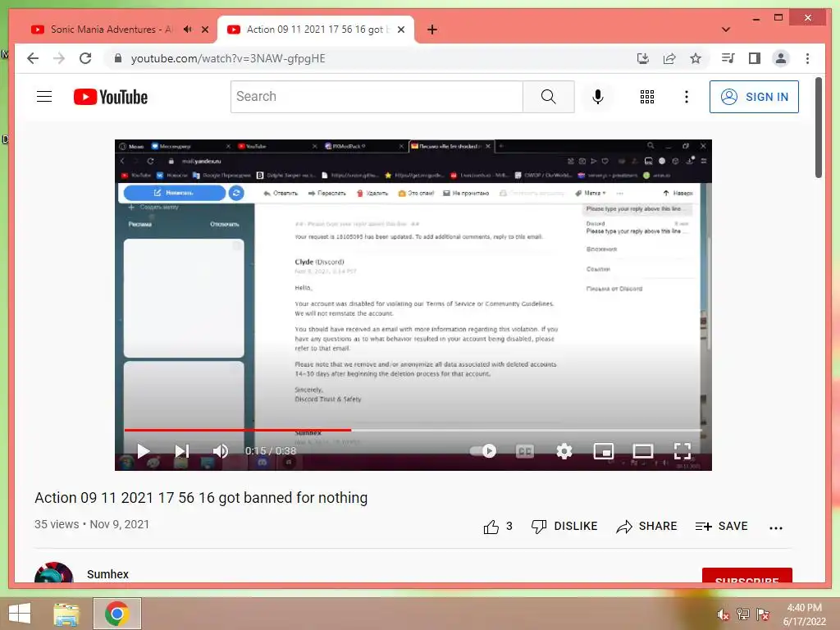Click the video progress bar
Image resolution: width=840 pixels, height=630 pixels.
tap(413, 430)
